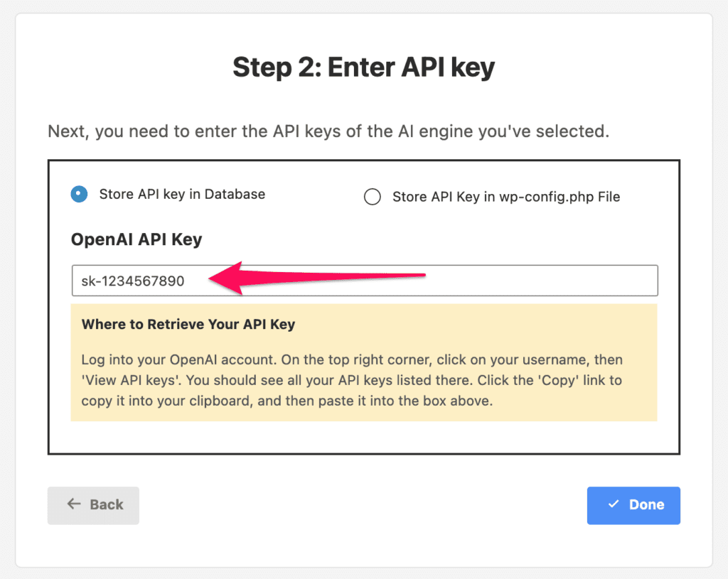Click the 'Step 2: Enter API key' heading
The width and height of the screenshot is (728, 579).
363,67
